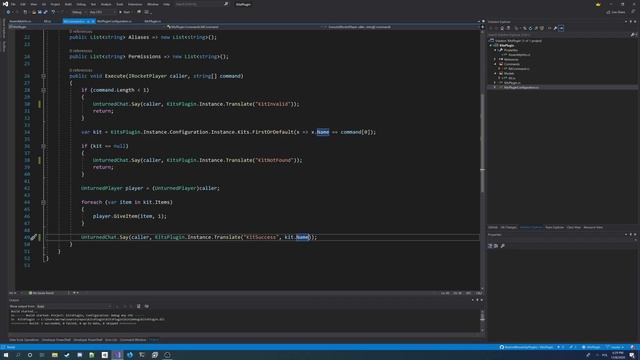The image size is (640, 360).
Task: Toggle word wrap in Output panel
Action: pyautogui.click(x=147, y=306)
